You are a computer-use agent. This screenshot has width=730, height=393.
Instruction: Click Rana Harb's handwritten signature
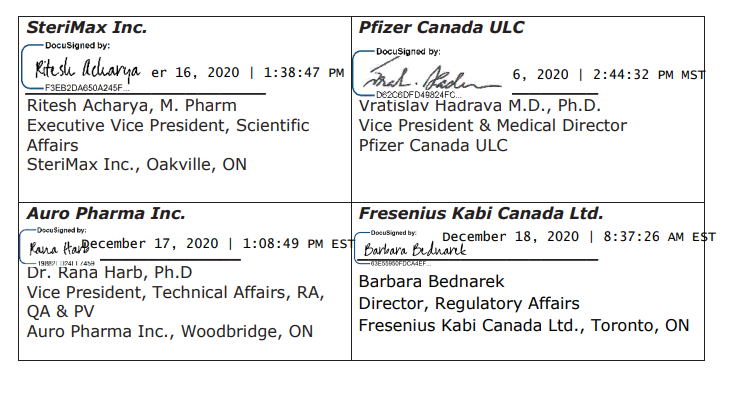pos(58,248)
